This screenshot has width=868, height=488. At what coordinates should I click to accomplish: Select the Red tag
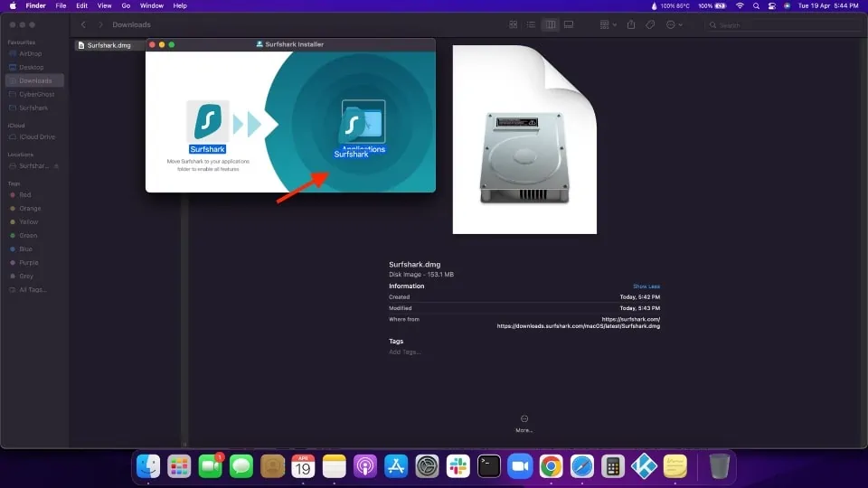(x=34, y=195)
